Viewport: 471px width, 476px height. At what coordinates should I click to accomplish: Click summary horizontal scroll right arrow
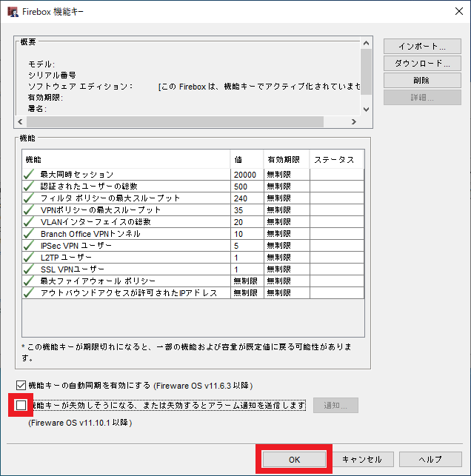pos(354,121)
